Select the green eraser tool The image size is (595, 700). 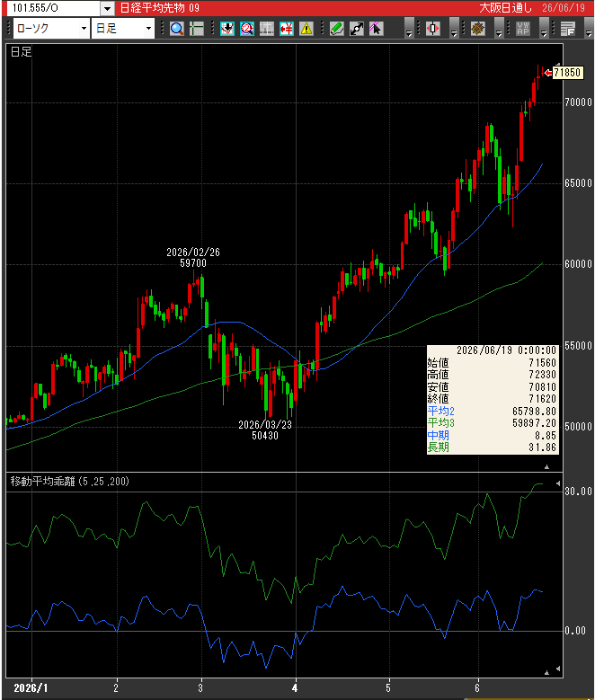tap(337, 29)
